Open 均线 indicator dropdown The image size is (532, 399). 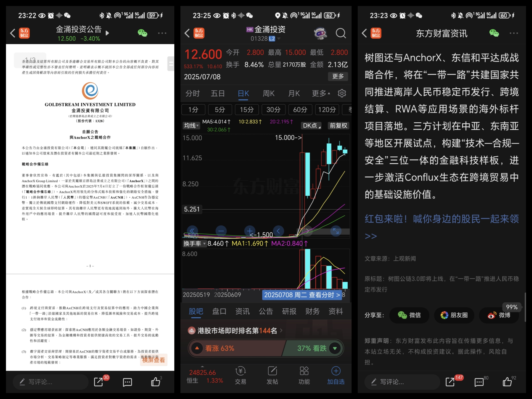191,126
